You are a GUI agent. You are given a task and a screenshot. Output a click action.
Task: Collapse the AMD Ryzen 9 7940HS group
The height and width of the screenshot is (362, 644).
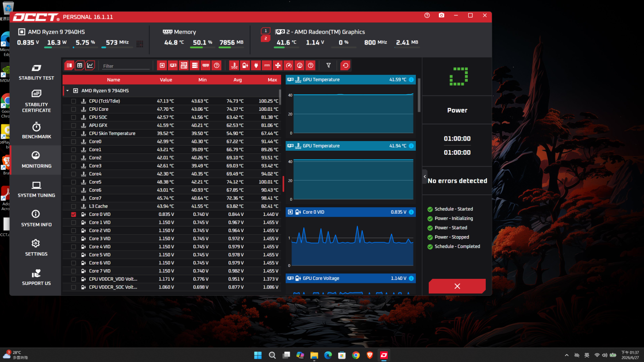(x=68, y=91)
